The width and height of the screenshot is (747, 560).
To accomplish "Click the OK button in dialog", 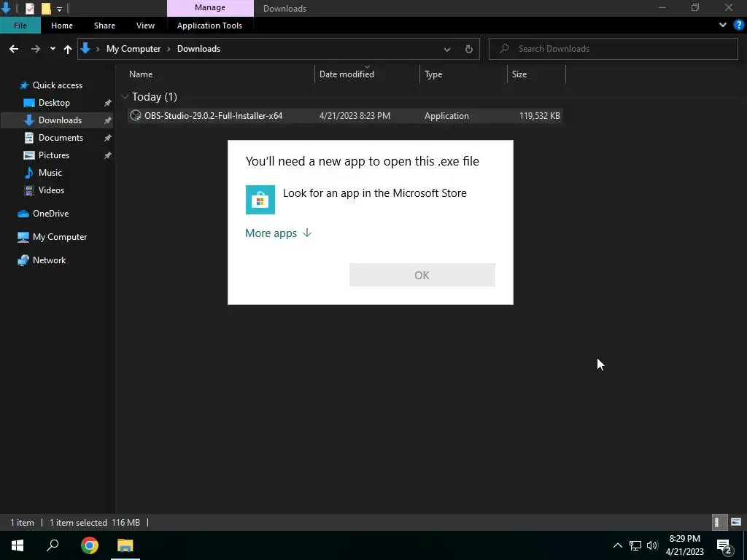I will click(x=422, y=275).
